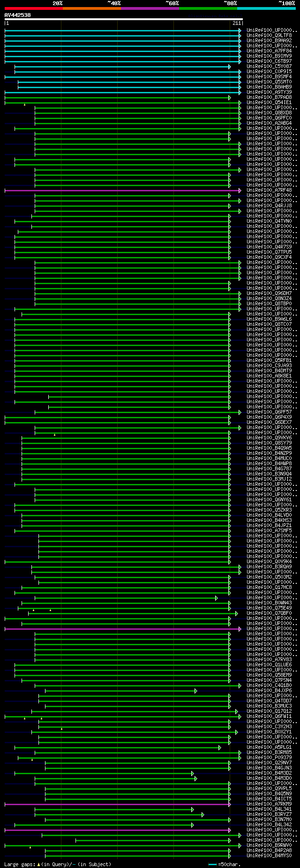Screen dimensions: 300x868
Task: Open hit UniRef100_Q9LTF8
Action: pos(269,36)
